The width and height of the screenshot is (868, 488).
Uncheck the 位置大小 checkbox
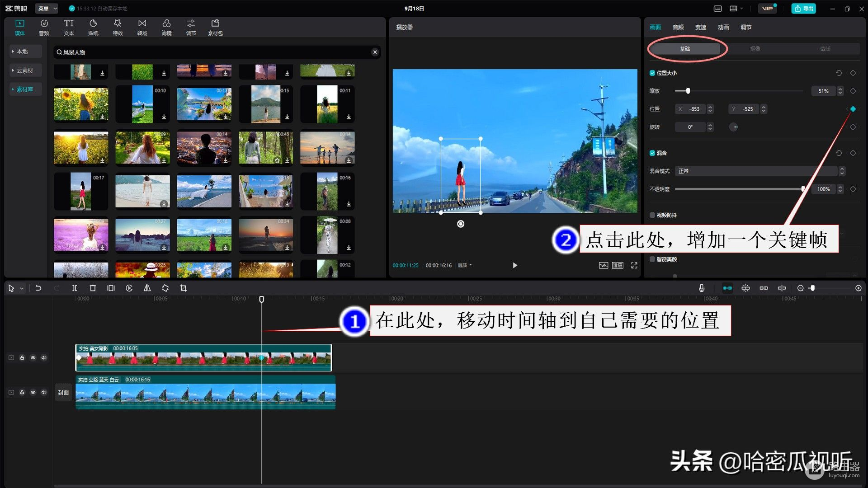[652, 73]
